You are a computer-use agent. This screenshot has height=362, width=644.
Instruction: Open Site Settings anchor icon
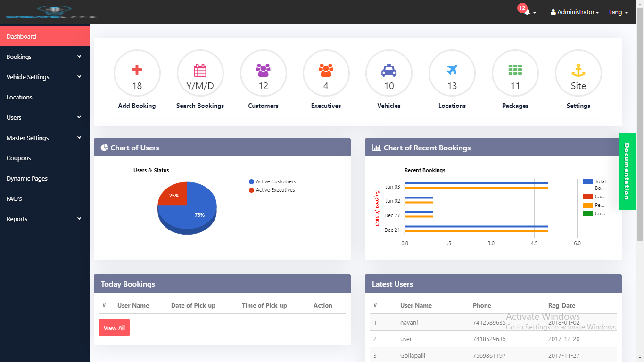click(578, 71)
